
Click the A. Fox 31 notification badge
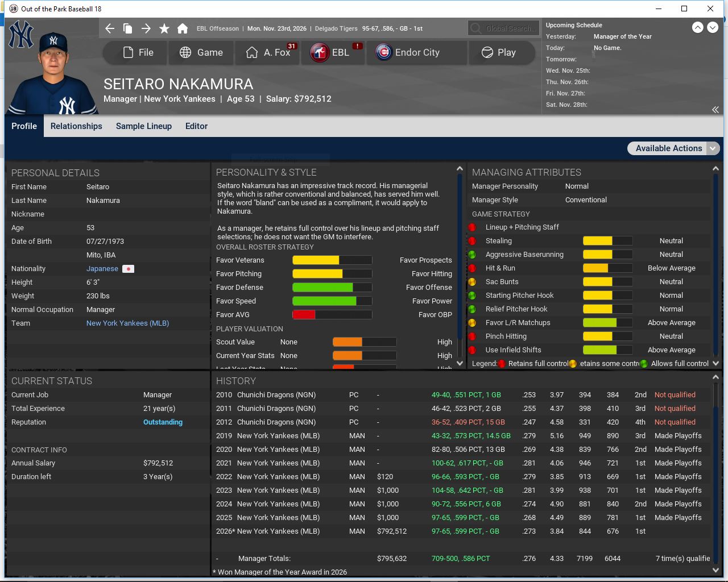click(x=291, y=46)
